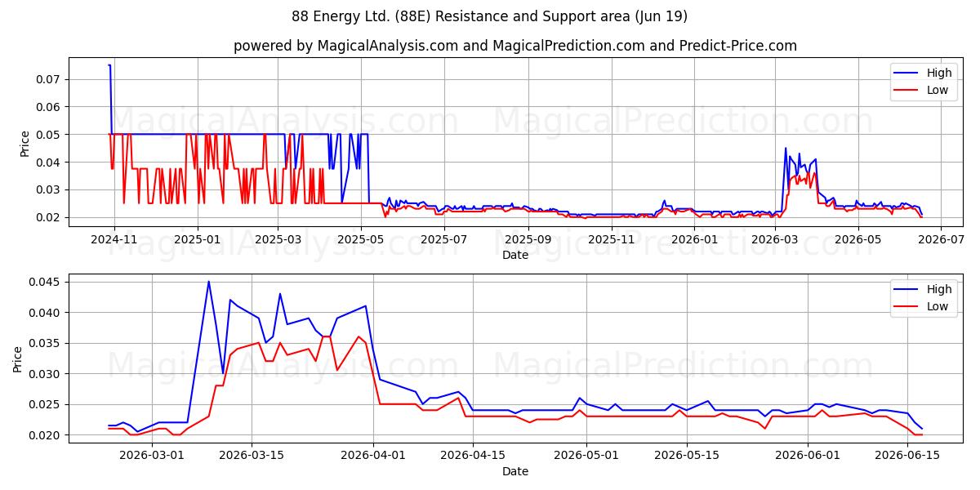Click the '2026-03' x-axis label in top chart
This screenshot has width=980, height=490.
point(774,239)
